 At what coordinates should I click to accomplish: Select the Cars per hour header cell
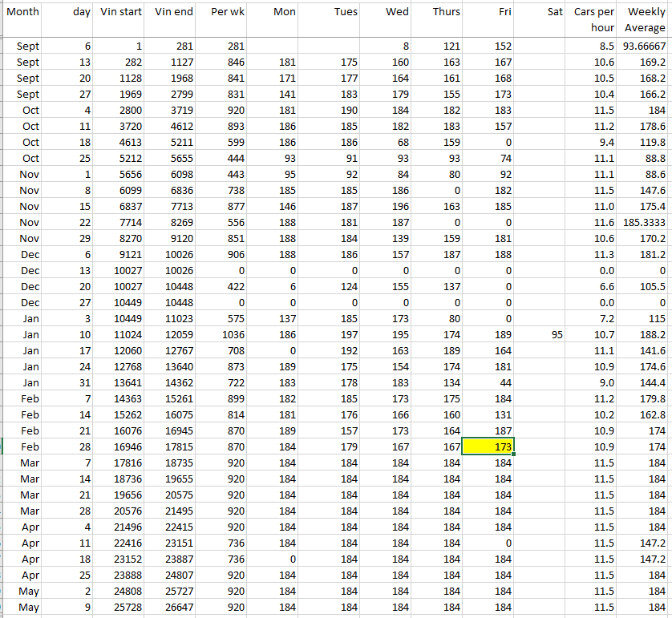pos(594,20)
